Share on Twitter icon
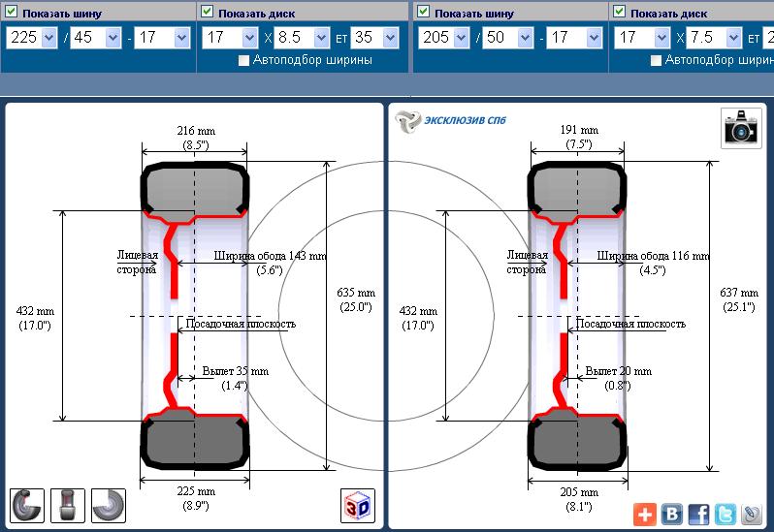 click(725, 514)
